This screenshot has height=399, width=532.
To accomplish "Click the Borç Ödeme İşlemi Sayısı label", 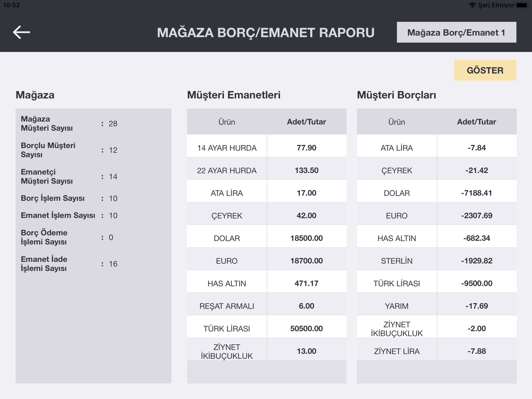I will 44,237.
